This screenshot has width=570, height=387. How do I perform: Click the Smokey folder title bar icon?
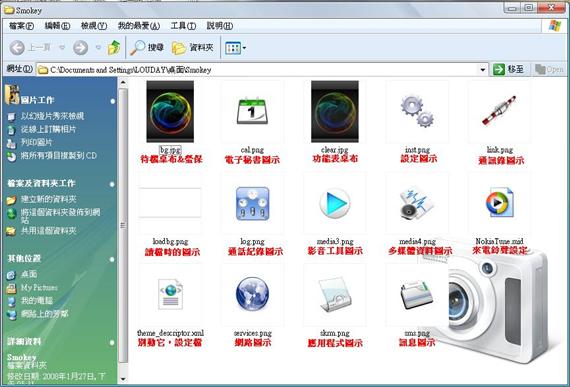coord(9,10)
